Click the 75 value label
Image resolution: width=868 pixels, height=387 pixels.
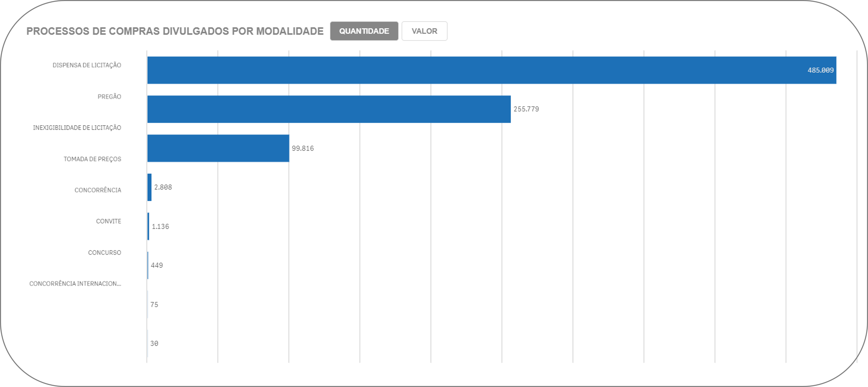(x=154, y=304)
